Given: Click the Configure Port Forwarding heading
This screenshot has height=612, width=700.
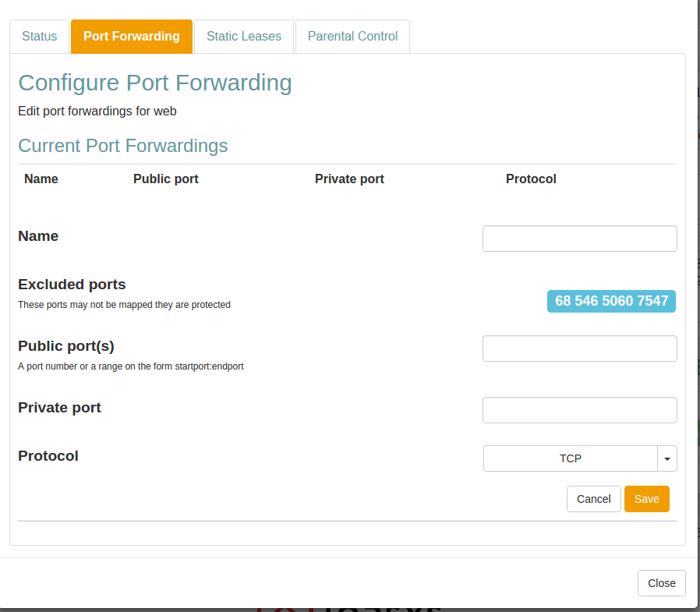Looking at the screenshot, I should pos(155,83).
